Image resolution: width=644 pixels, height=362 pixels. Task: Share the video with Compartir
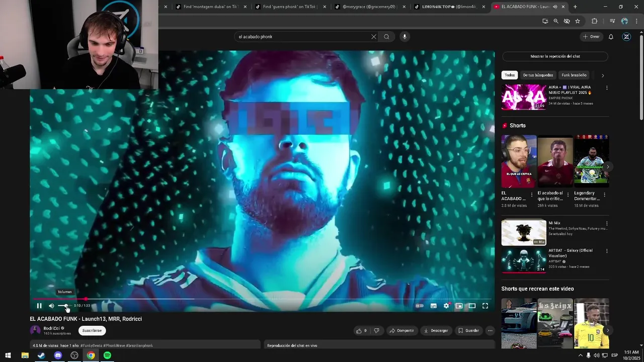tap(402, 330)
